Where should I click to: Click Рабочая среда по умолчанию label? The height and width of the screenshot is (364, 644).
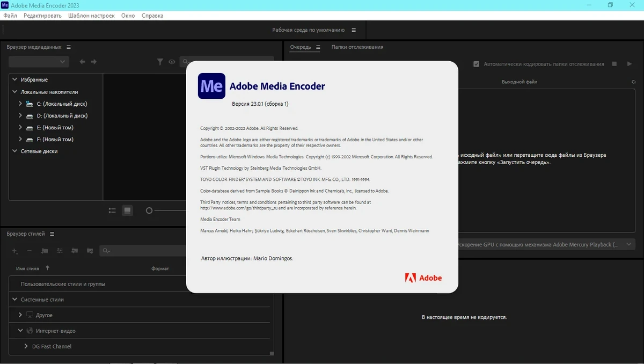308,30
